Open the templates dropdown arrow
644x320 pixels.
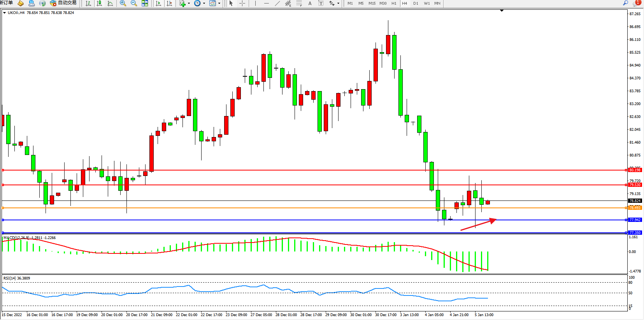219,3
